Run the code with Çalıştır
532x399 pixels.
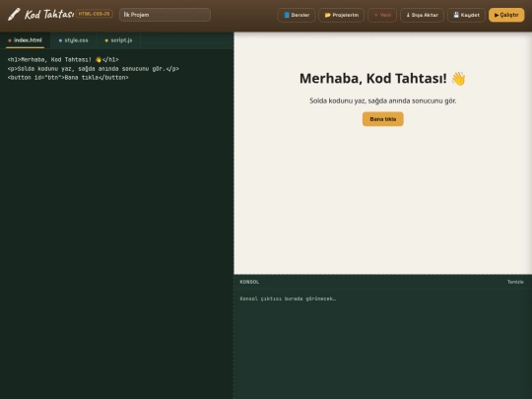point(506,15)
